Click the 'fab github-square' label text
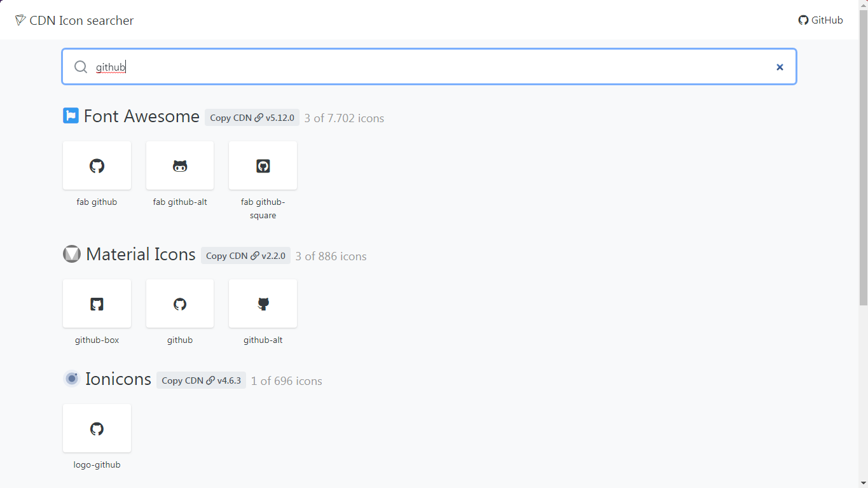 pyautogui.click(x=263, y=209)
